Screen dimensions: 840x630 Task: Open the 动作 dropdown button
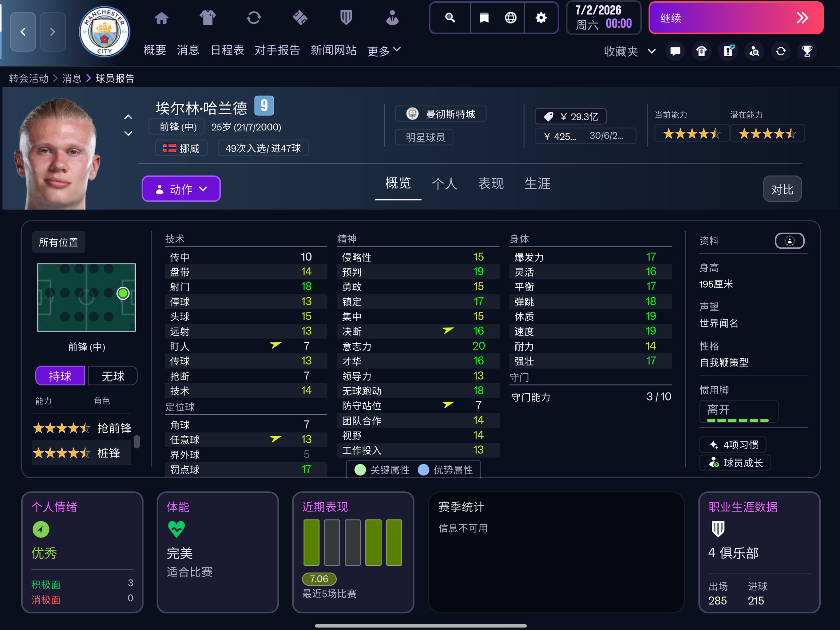(x=181, y=189)
